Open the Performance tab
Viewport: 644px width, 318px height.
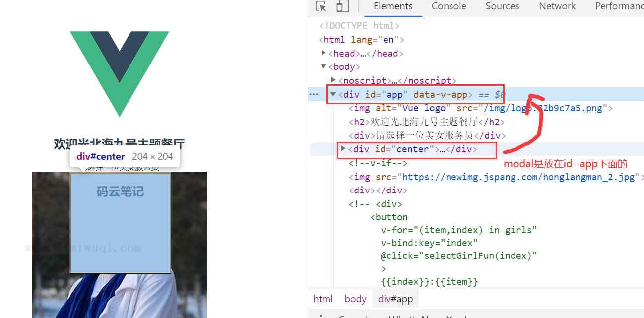[x=619, y=6]
